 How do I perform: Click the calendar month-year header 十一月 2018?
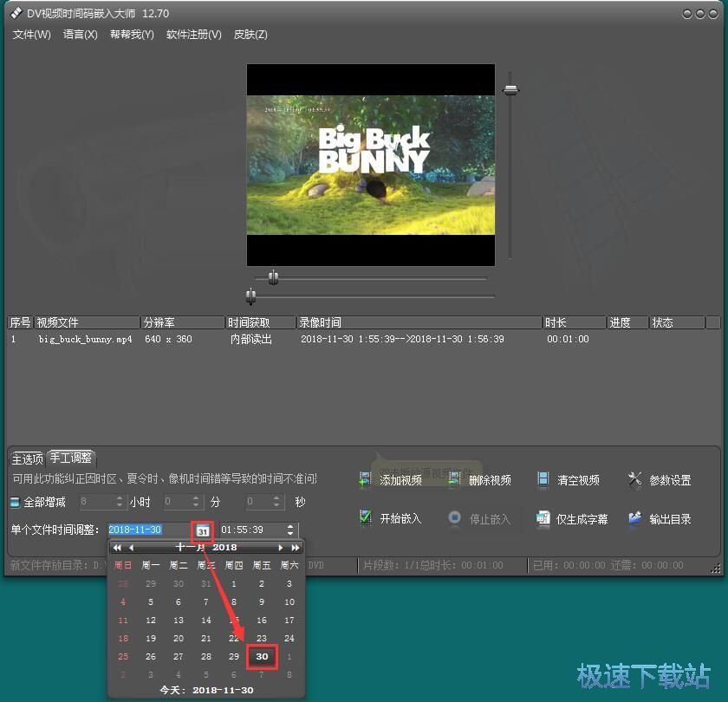point(206,548)
